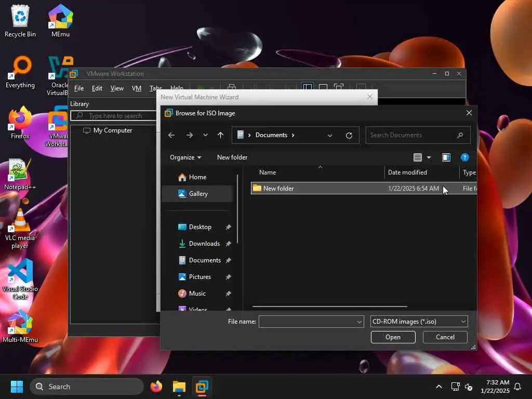The height and width of the screenshot is (399, 532).
Task: Open the MEmu desktop icon
Action: click(60, 21)
